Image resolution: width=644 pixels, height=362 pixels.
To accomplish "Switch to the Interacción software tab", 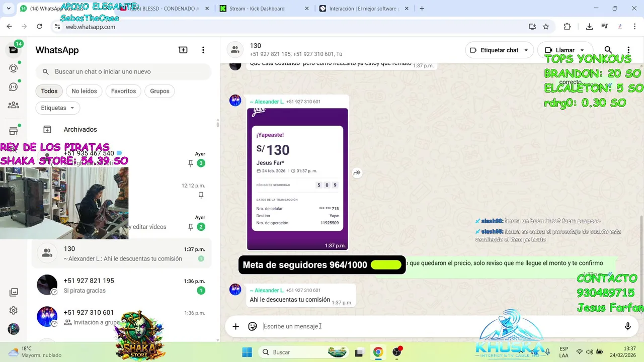I will coord(364,9).
